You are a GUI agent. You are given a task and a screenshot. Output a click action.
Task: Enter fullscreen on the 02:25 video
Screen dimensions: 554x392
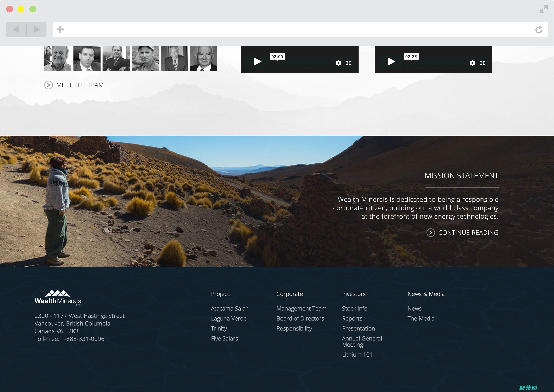click(482, 63)
